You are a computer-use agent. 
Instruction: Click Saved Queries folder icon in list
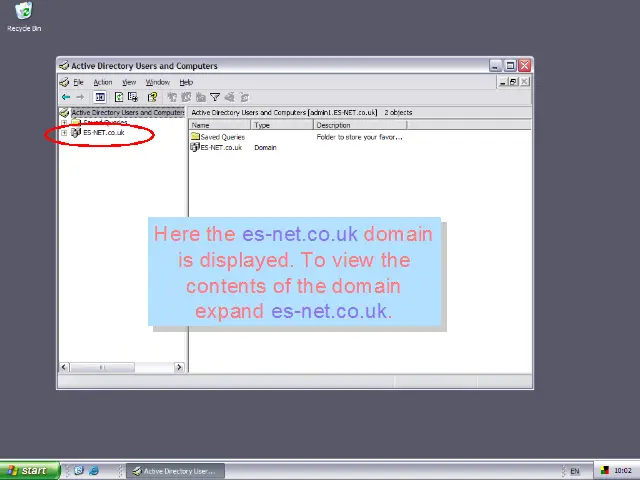click(x=195, y=136)
